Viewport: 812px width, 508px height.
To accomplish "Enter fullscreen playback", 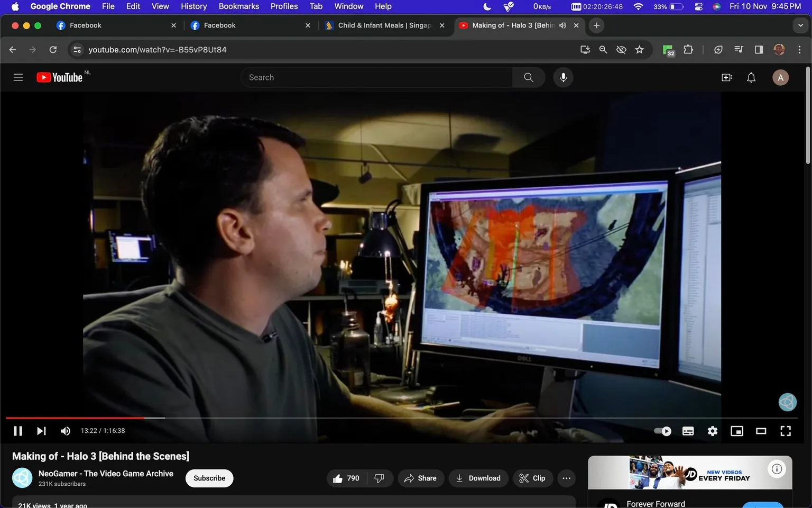I will [786, 431].
